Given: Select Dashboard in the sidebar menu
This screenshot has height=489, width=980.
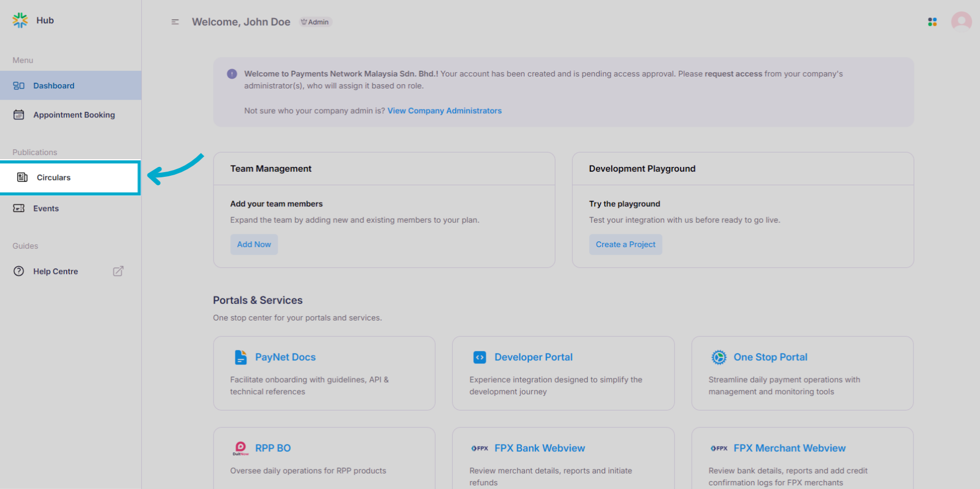Looking at the screenshot, I should point(54,86).
